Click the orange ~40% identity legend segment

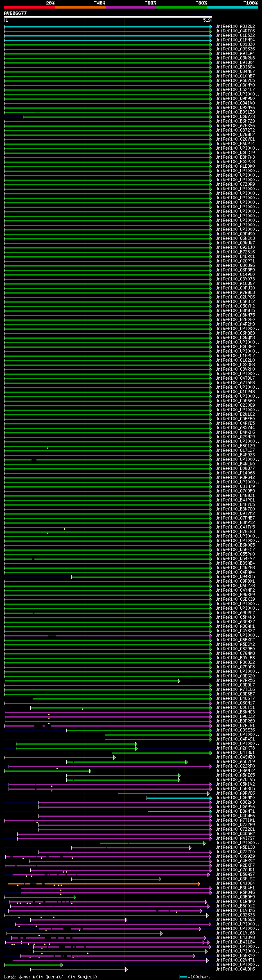[80, 7]
